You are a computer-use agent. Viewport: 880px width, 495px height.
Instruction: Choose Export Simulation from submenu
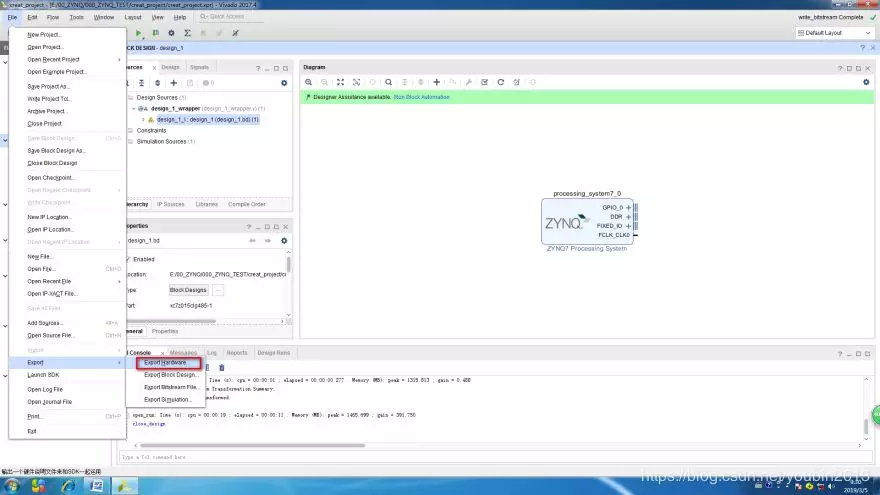(x=166, y=400)
